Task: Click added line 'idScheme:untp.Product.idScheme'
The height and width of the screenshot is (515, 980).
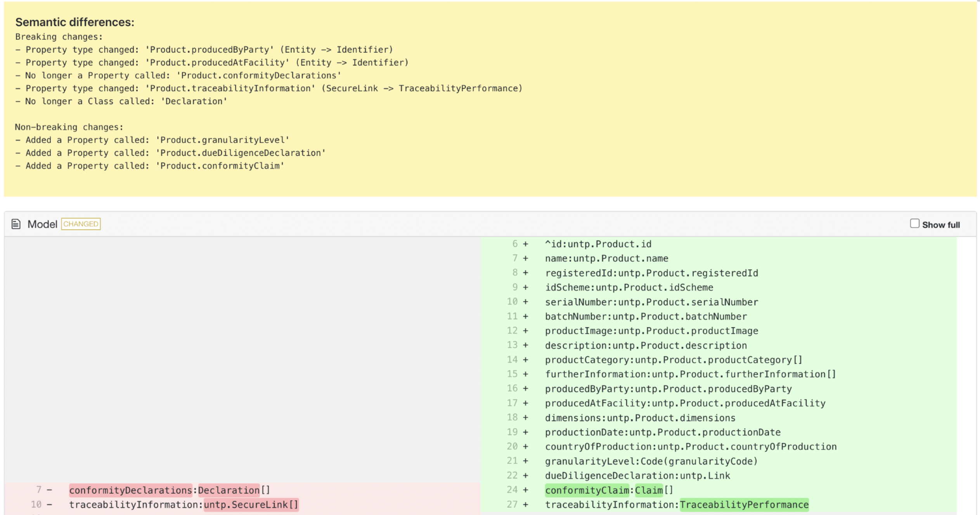Action: pos(629,287)
